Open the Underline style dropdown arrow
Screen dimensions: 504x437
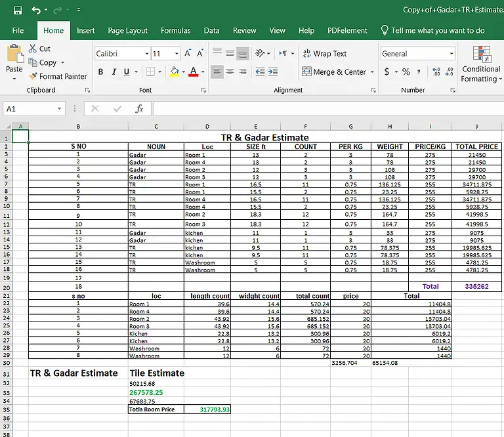[136, 72]
